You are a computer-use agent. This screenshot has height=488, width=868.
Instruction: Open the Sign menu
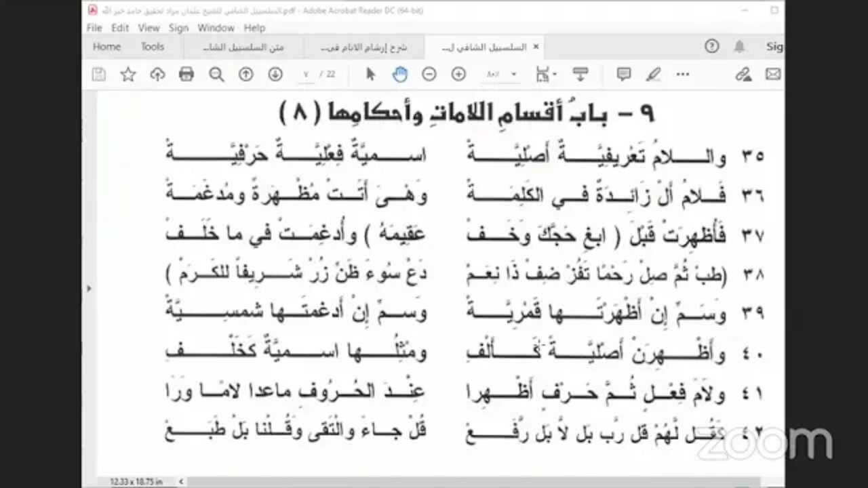click(178, 28)
